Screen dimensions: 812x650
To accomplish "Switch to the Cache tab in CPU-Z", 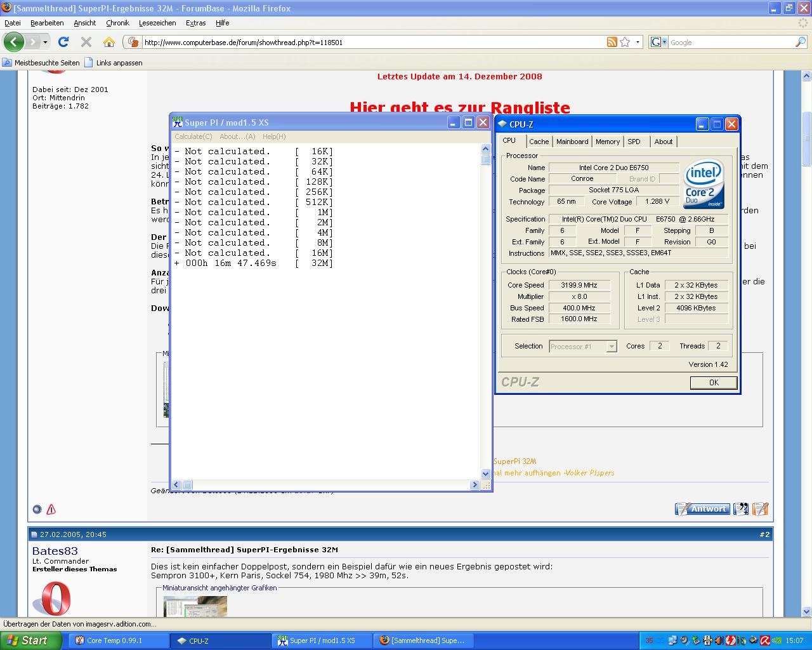I will pyautogui.click(x=539, y=142).
